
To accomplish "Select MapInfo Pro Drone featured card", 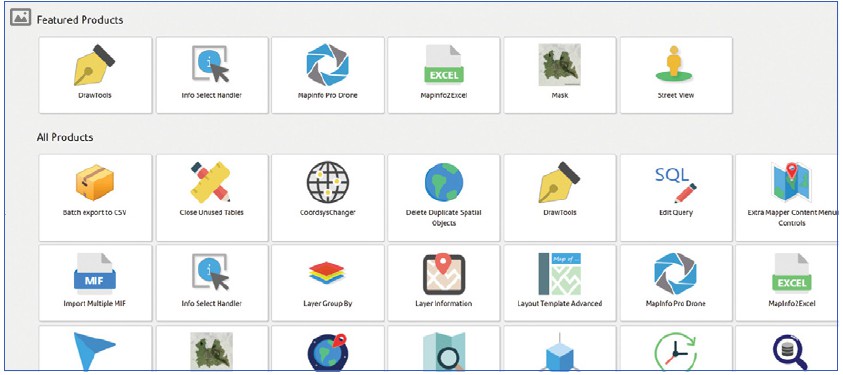I will point(328,75).
